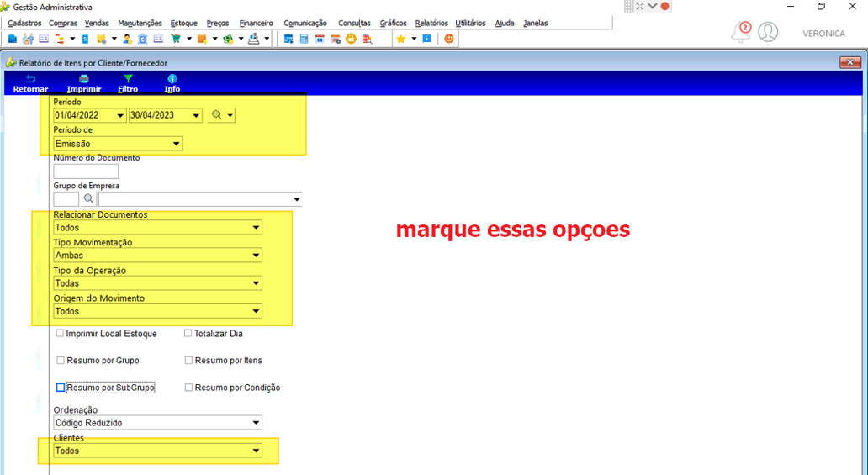Open the two-people customers toolbar icon
868x475 pixels.
[x=28, y=39]
